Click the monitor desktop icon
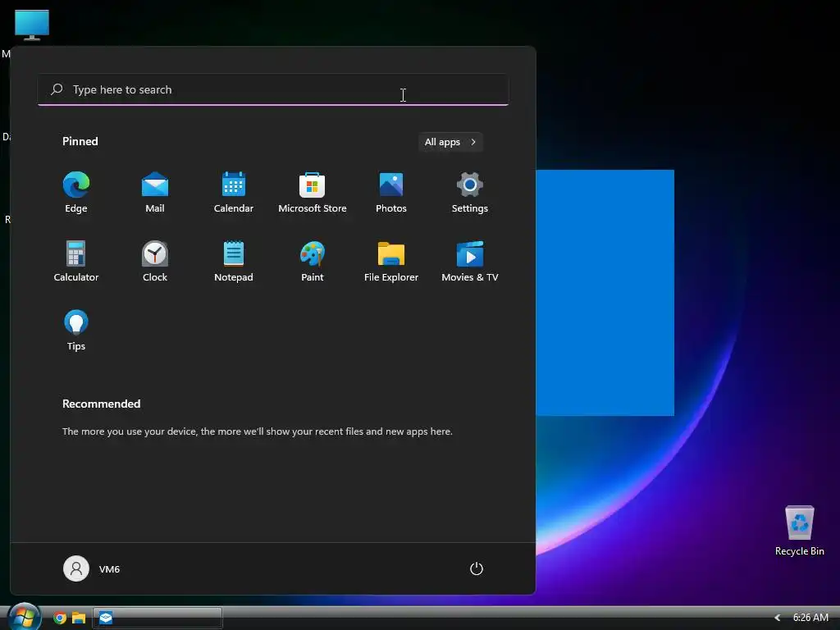Viewport: 840px width, 630px height. tap(32, 25)
